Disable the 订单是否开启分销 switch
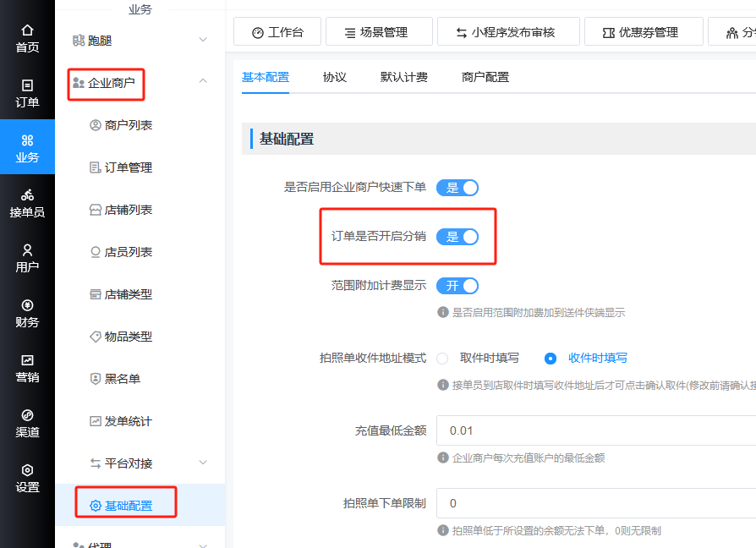756x548 pixels. 457,237
